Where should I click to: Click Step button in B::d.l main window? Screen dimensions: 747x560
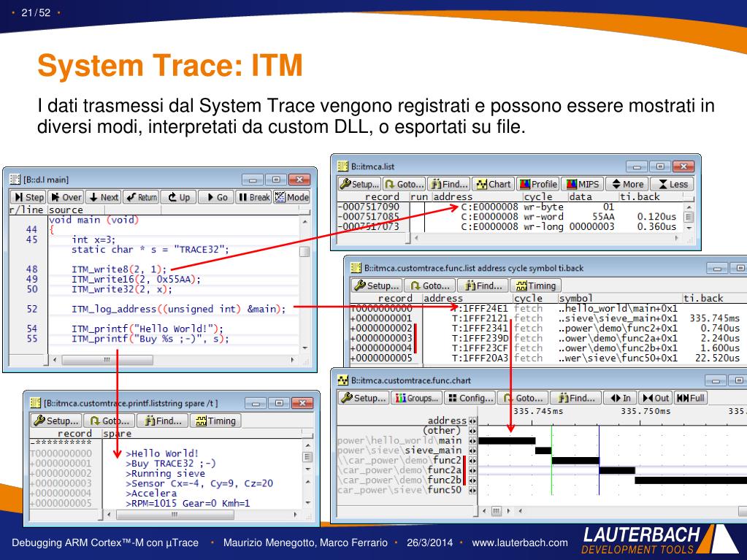(x=28, y=197)
